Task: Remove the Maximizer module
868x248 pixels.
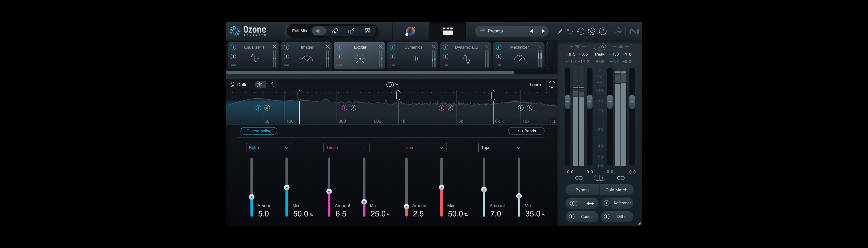Action: [540, 47]
